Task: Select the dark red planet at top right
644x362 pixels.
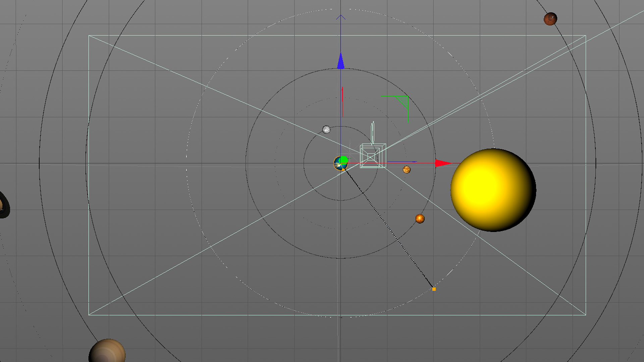Action: point(550,19)
